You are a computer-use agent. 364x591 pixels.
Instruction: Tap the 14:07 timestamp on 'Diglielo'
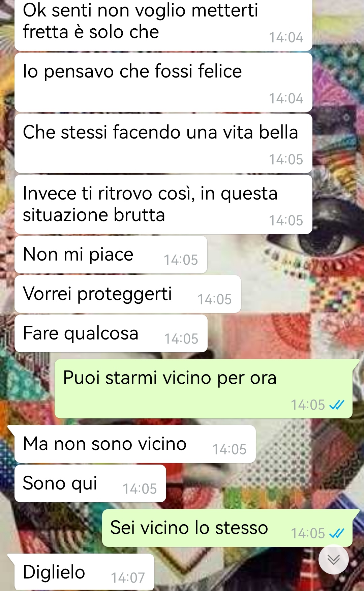pos(128,578)
